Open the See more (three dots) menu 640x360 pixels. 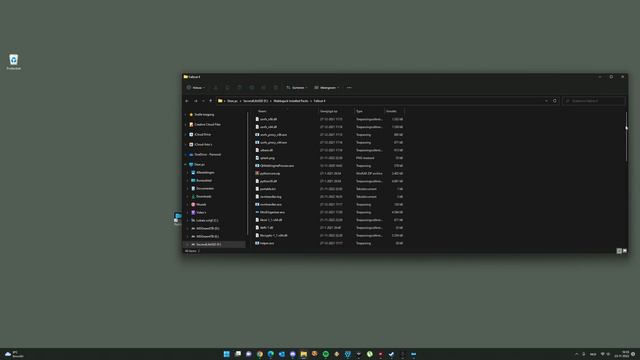[349, 88]
